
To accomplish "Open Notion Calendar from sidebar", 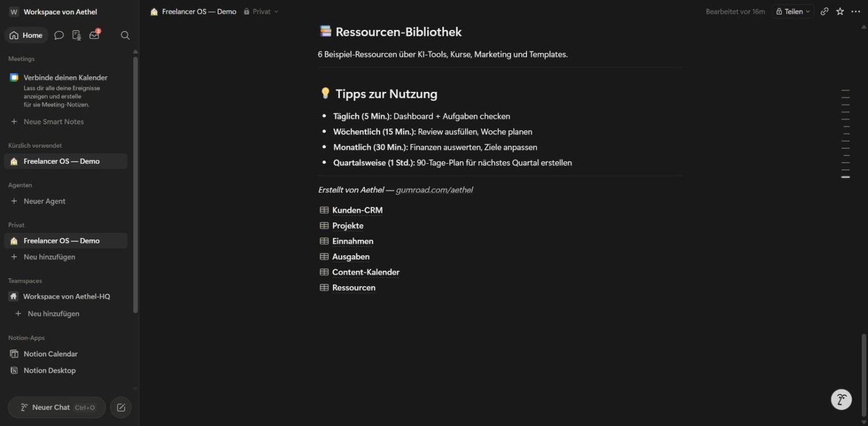I will click(50, 354).
